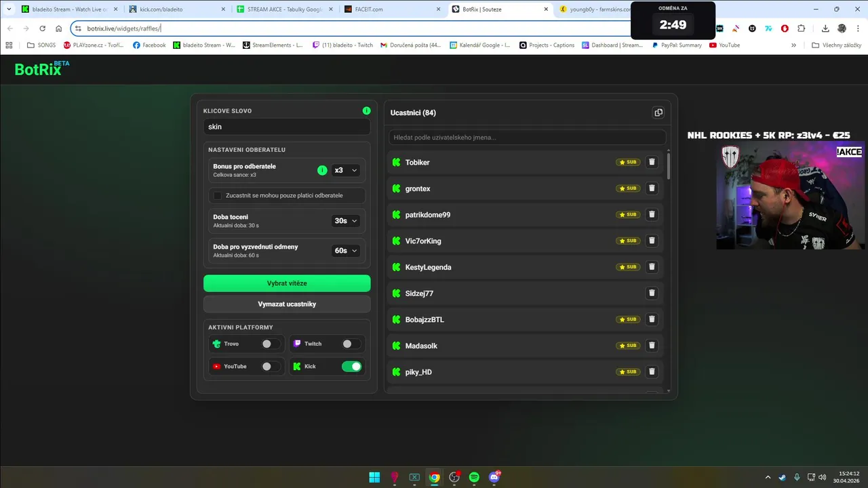
Task: Check only paying subscribers can participate
Action: coord(218,195)
